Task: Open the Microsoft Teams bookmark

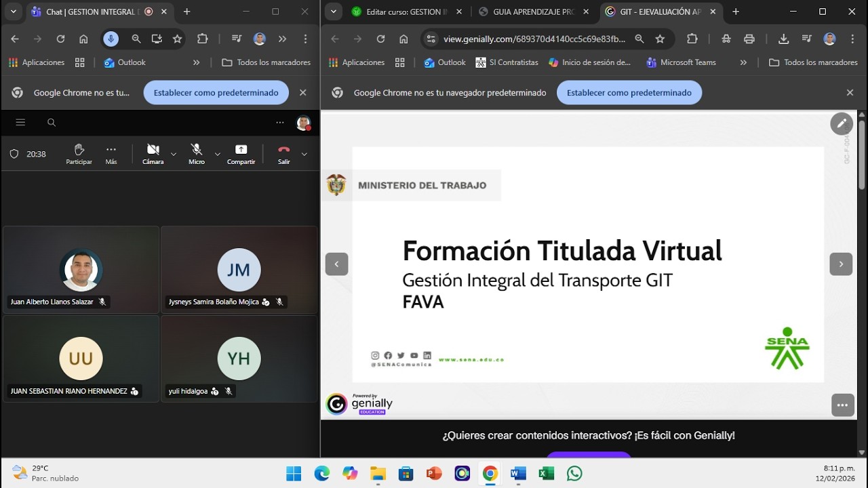Action: [681, 62]
